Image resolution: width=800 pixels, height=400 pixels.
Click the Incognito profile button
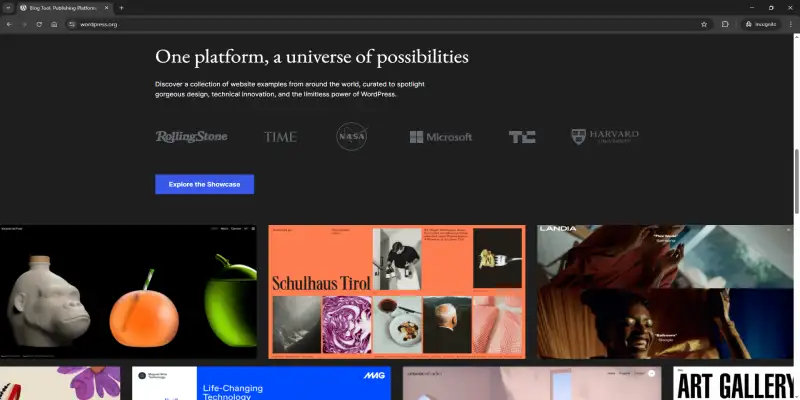(x=760, y=24)
